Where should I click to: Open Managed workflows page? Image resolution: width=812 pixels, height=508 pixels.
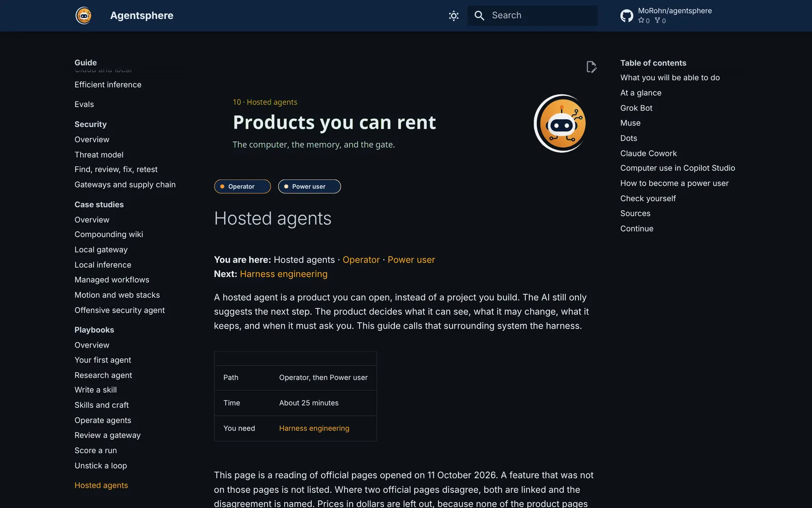pyautogui.click(x=112, y=280)
